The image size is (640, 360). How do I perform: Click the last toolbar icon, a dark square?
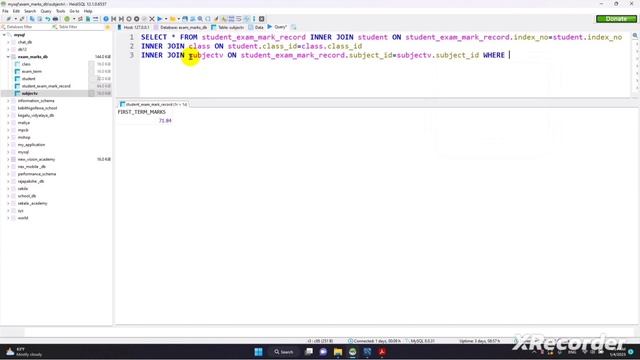[262, 19]
